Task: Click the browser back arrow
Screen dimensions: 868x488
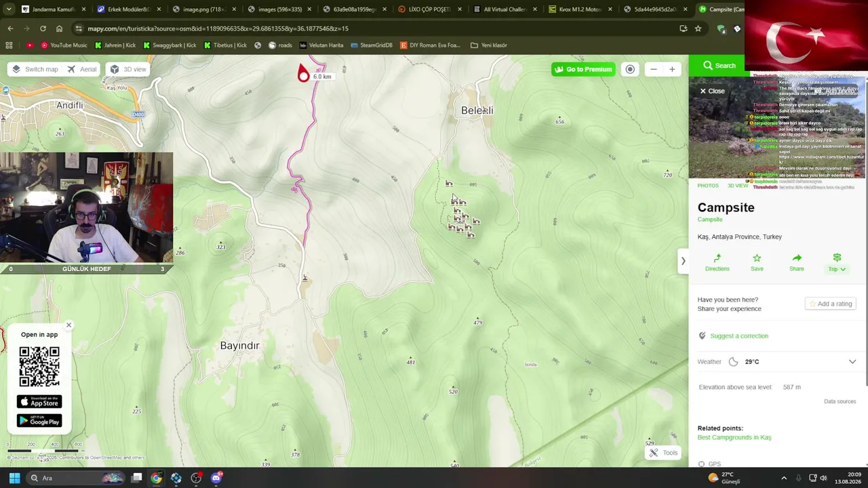Action: click(x=10, y=28)
